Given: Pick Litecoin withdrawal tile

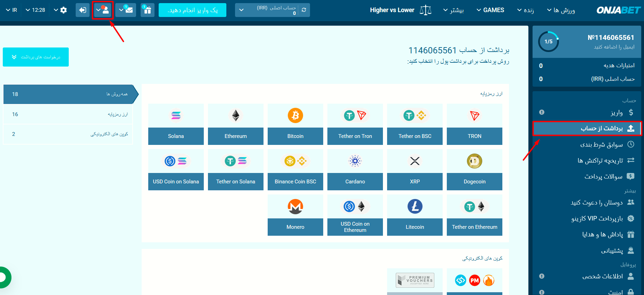Looking at the screenshot, I should click(415, 215).
